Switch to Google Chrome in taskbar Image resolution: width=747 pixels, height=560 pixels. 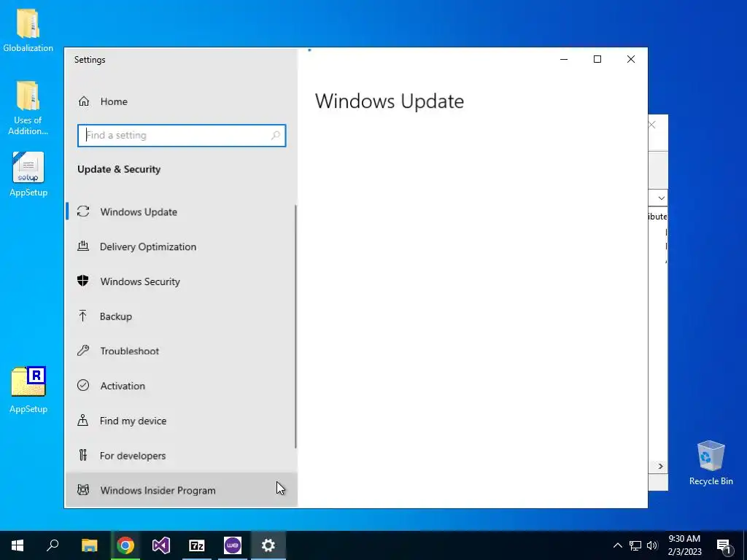[x=125, y=545]
